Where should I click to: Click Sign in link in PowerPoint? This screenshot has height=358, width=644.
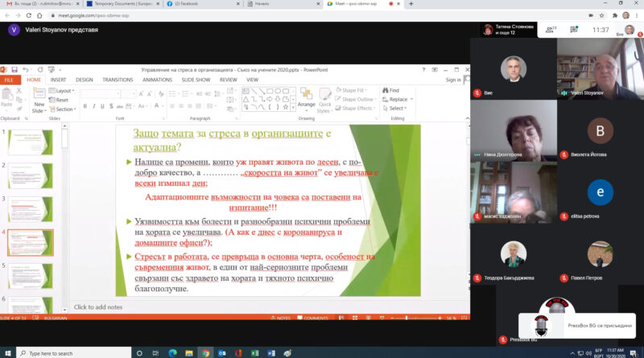click(x=453, y=80)
